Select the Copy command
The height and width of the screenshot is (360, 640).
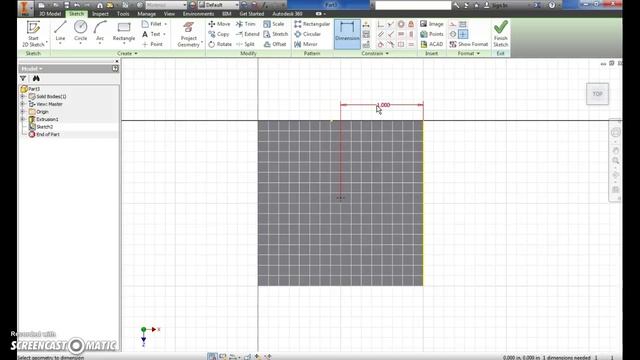point(219,34)
